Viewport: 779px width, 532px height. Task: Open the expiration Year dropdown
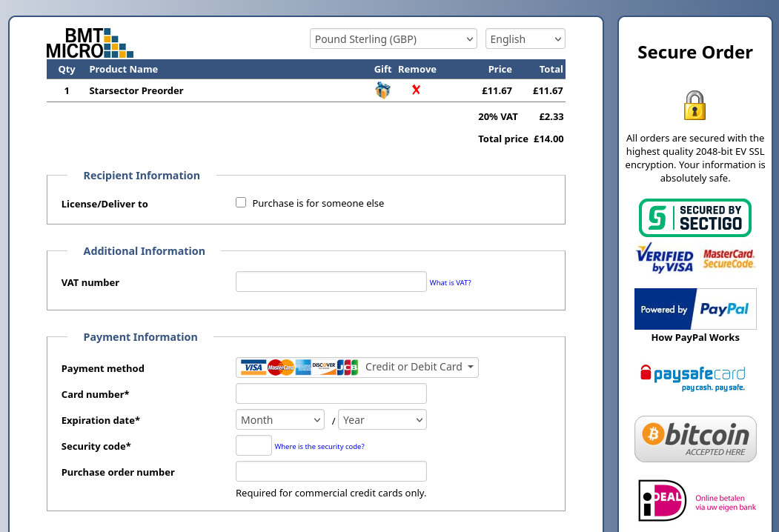click(382, 419)
